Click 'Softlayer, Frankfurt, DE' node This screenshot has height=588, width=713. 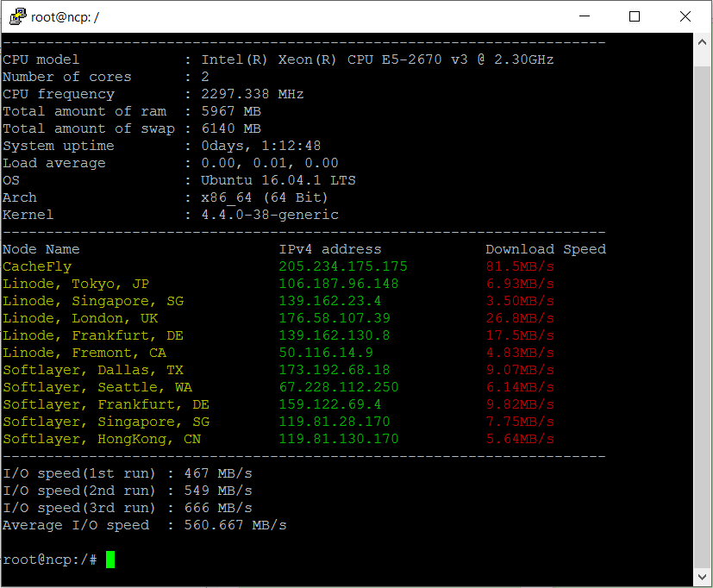106,404
